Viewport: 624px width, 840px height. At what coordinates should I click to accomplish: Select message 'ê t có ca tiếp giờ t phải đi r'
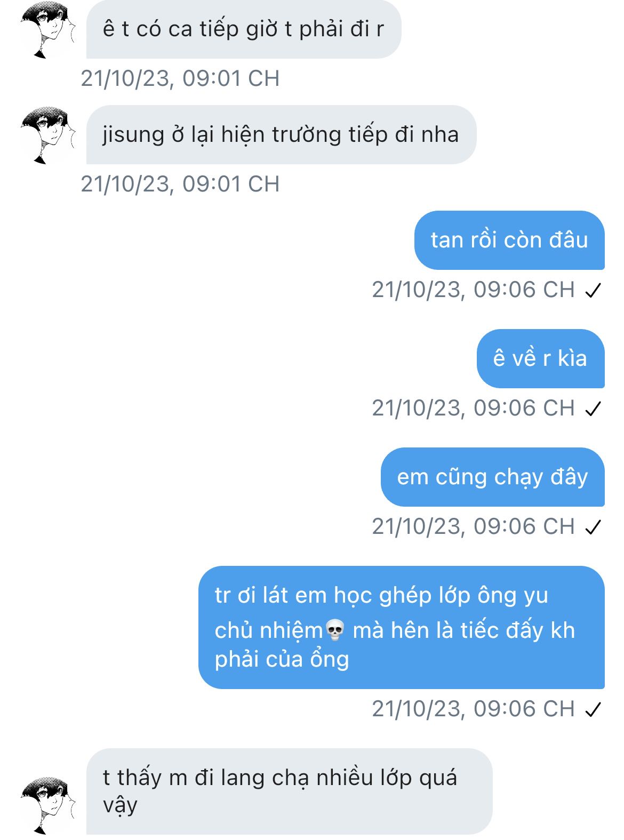(x=243, y=29)
